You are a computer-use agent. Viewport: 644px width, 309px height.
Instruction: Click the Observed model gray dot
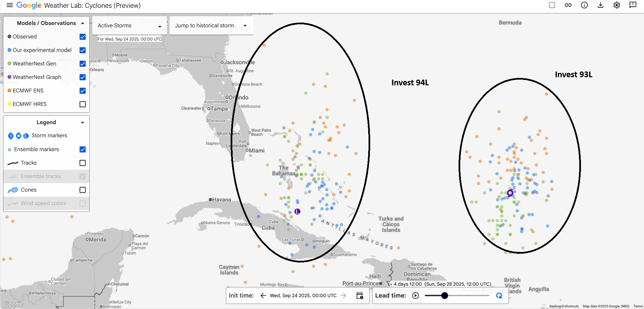point(9,36)
